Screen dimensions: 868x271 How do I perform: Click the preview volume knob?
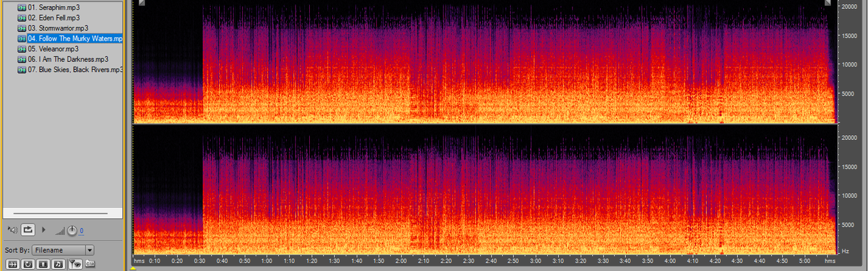point(72,231)
